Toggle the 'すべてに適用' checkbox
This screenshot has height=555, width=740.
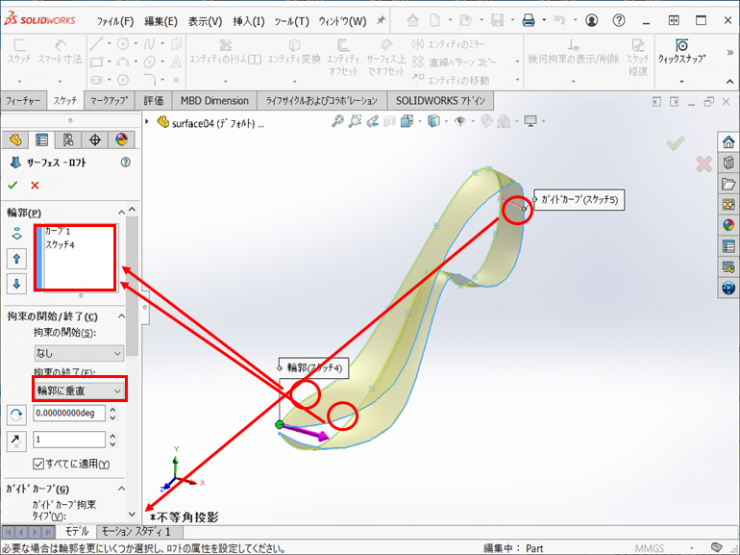click(x=38, y=464)
